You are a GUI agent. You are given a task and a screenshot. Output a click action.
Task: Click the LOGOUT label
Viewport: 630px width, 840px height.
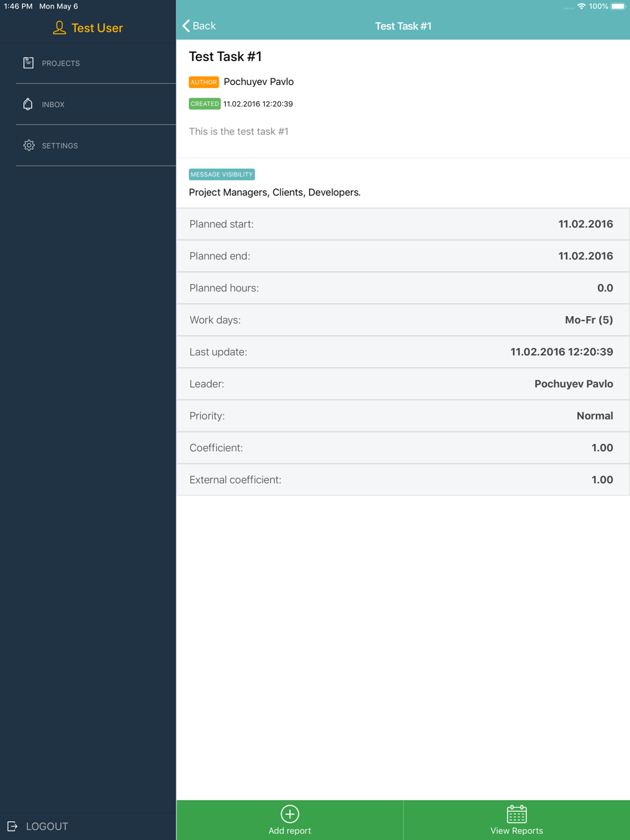[47, 826]
